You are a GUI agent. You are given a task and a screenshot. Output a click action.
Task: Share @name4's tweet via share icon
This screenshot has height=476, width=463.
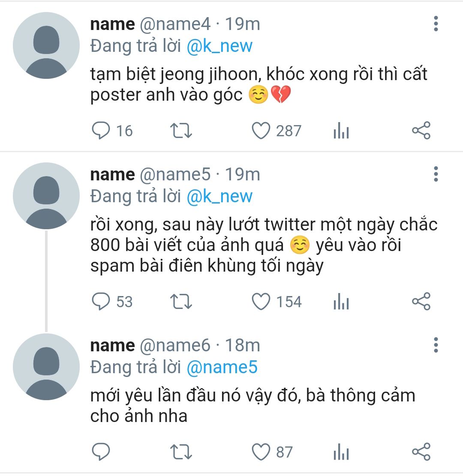421,131
